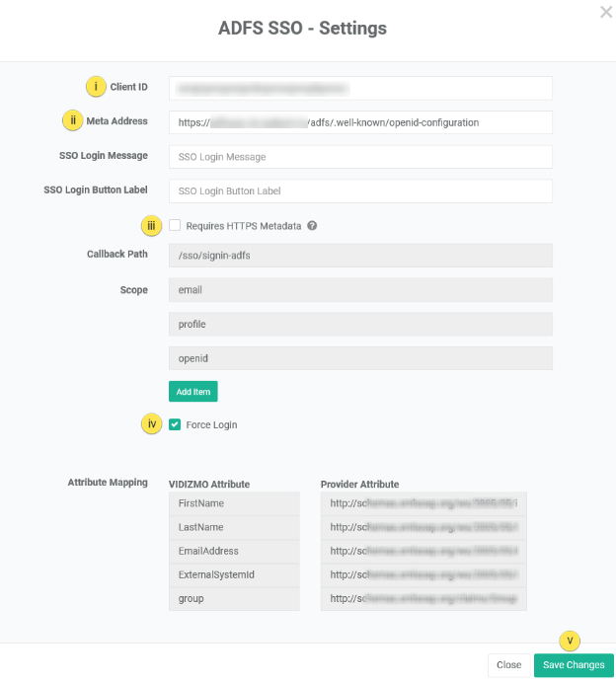Uncheck the Force Login checkbox

tap(175, 424)
